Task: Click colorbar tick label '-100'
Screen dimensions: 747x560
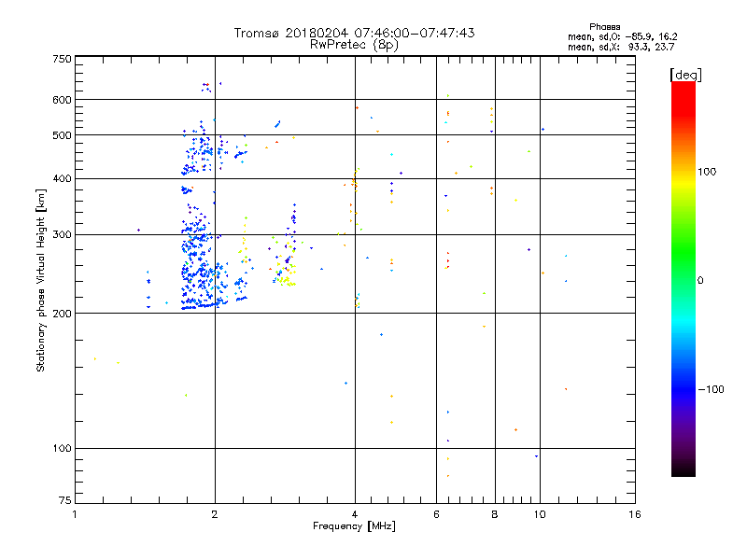Action: point(711,389)
